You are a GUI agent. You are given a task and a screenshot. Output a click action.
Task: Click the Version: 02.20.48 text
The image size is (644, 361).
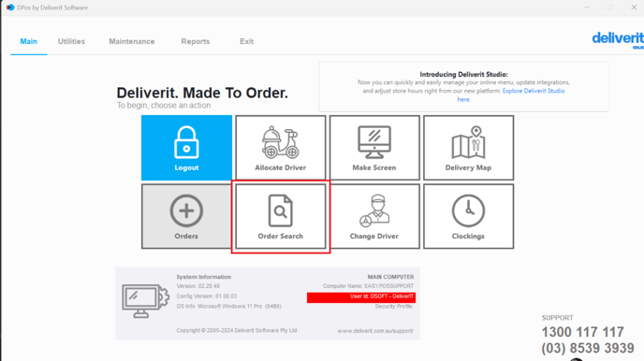tap(198, 286)
